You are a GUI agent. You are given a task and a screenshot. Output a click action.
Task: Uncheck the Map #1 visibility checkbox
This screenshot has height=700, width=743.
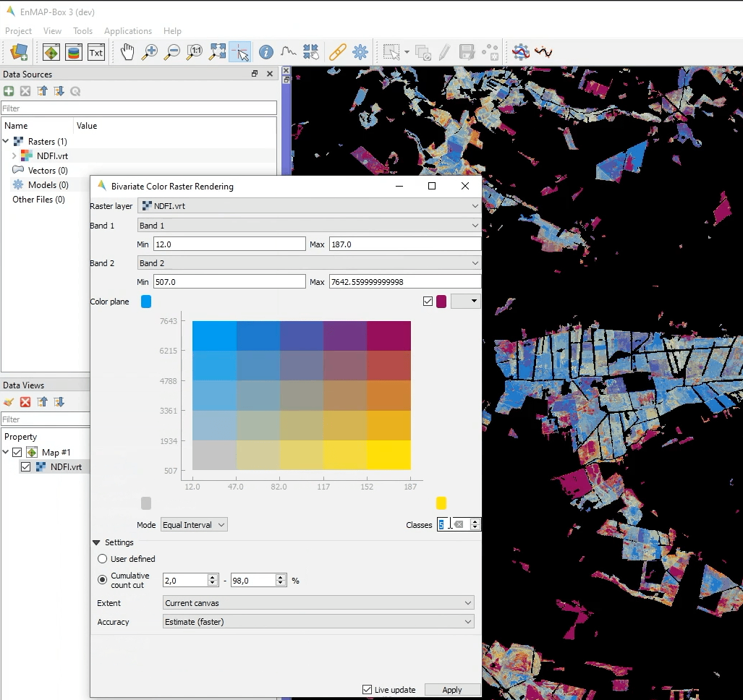17,453
